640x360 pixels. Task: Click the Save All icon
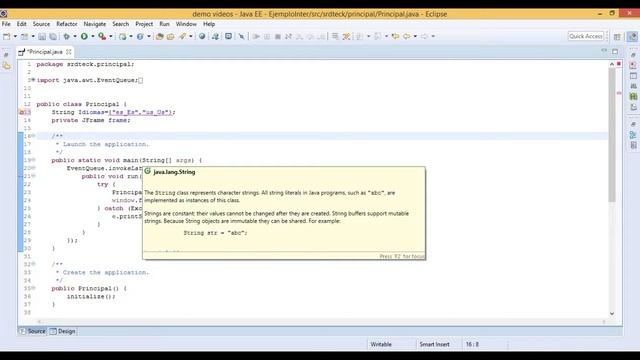[53, 36]
